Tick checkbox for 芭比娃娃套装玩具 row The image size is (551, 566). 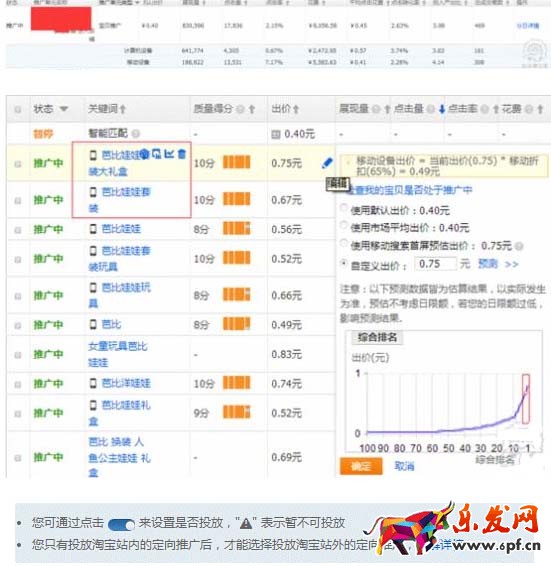[17, 260]
